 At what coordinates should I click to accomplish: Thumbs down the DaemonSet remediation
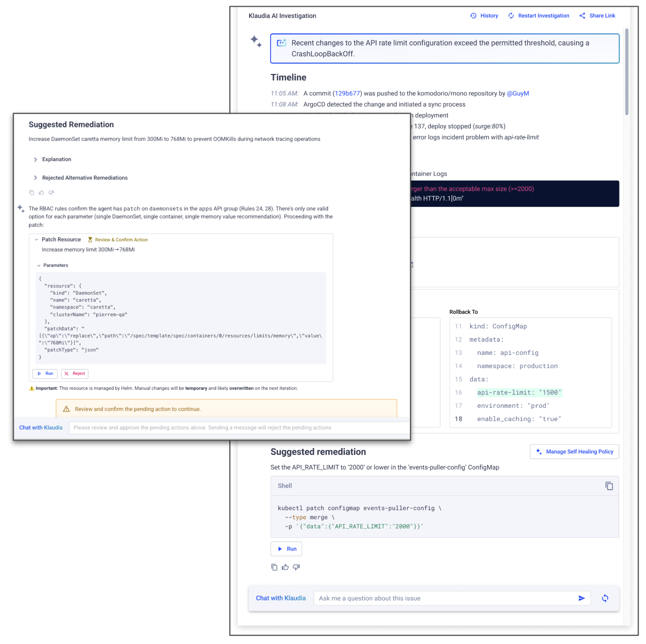point(51,193)
